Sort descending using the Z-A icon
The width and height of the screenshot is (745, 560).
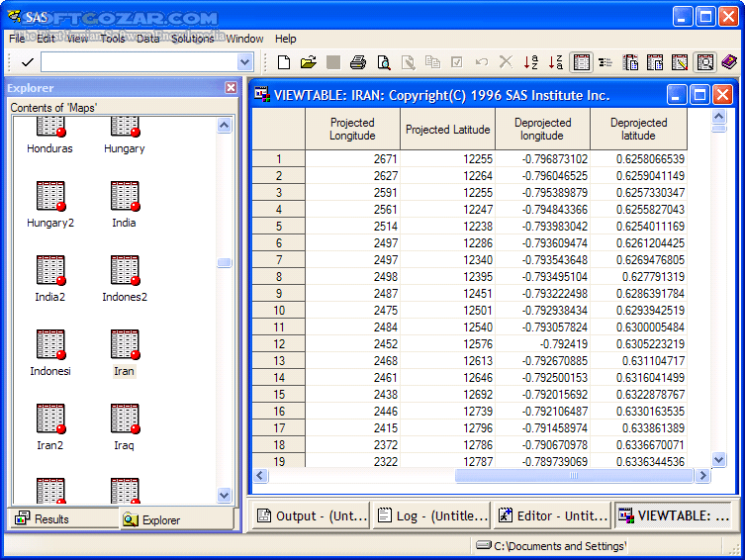click(556, 62)
